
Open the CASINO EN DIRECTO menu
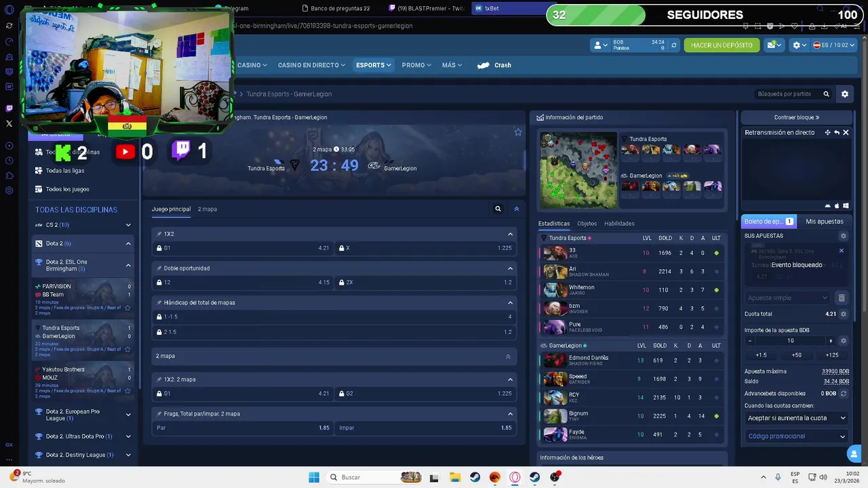pos(312,65)
